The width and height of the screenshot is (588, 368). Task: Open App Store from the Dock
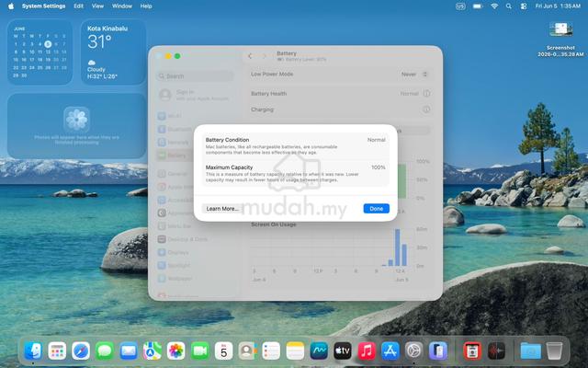pos(390,351)
